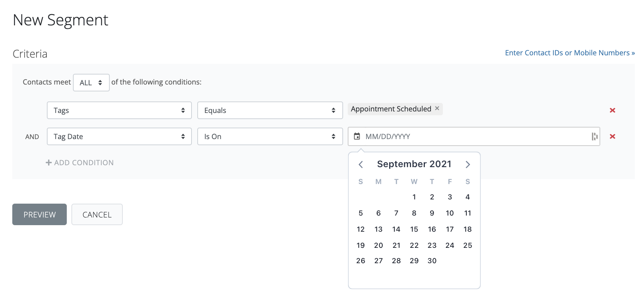Choose September 1 in the calendar
The width and height of the screenshot is (644, 302).
tap(414, 197)
